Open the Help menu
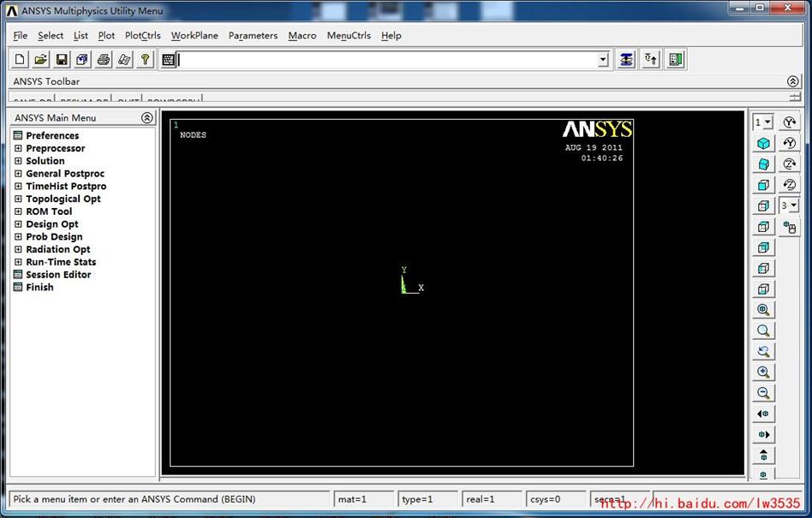Viewport: 812px width, 518px height. 391,35
